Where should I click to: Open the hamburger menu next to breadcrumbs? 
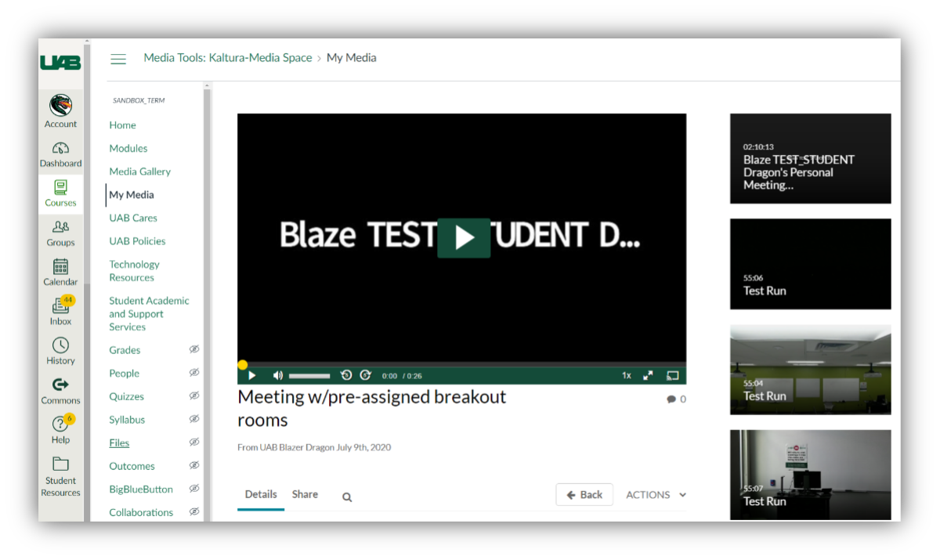pyautogui.click(x=118, y=58)
